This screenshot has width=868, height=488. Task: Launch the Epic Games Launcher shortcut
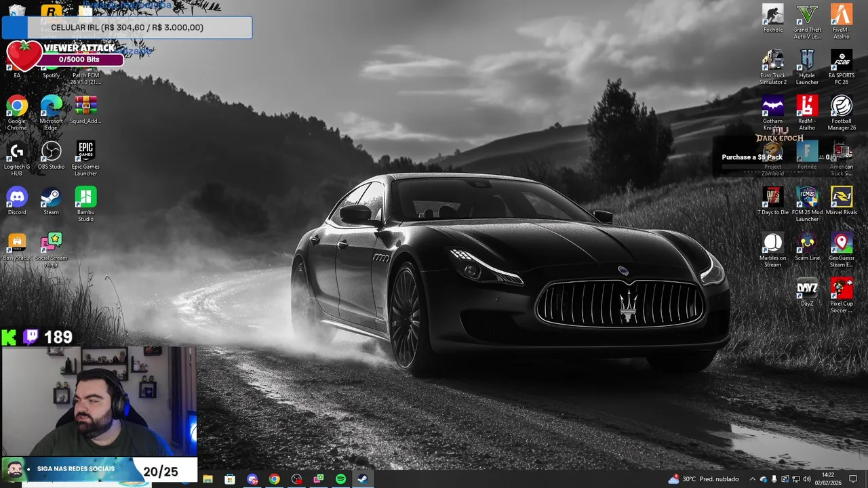click(x=85, y=158)
